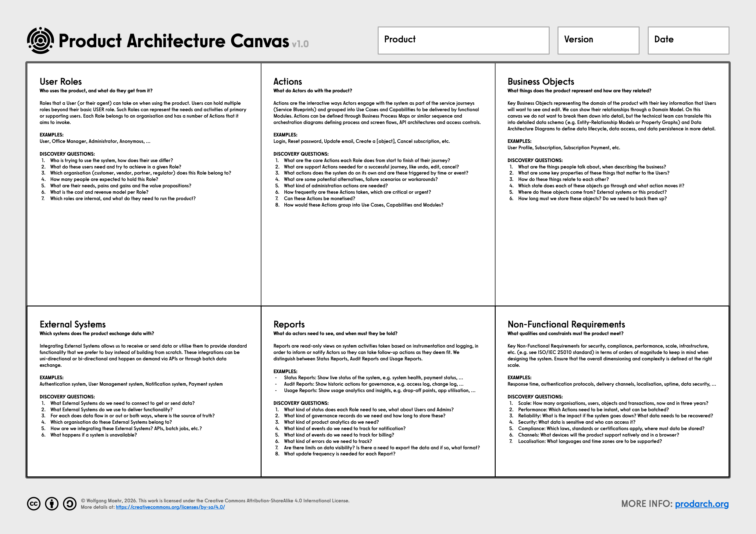The height and width of the screenshot is (534, 756).
Task: Click 'What do actors need to see' subtitle
Action: click(x=335, y=334)
